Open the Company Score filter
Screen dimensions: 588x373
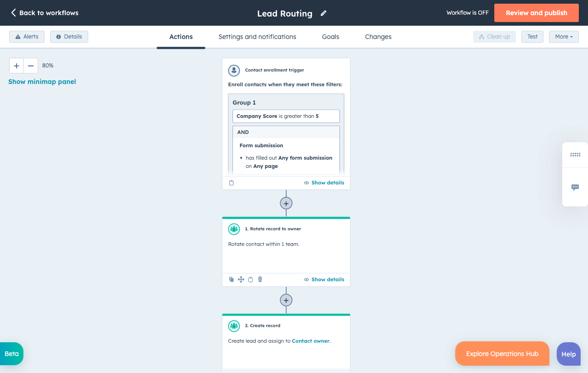286,116
